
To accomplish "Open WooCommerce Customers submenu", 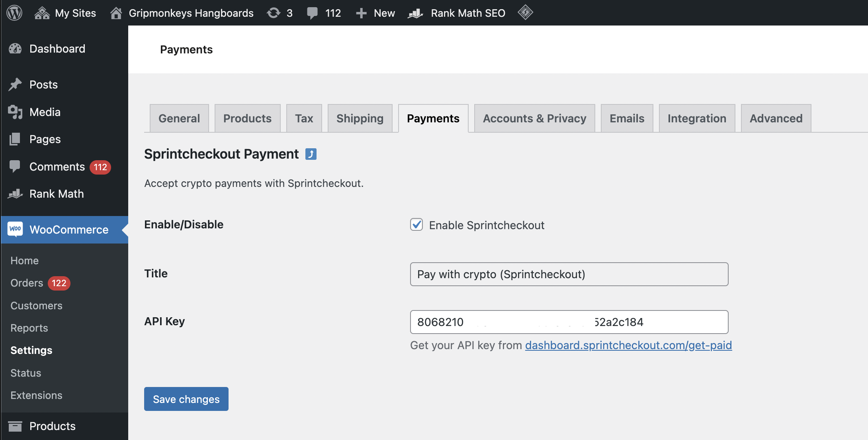I will 36,306.
